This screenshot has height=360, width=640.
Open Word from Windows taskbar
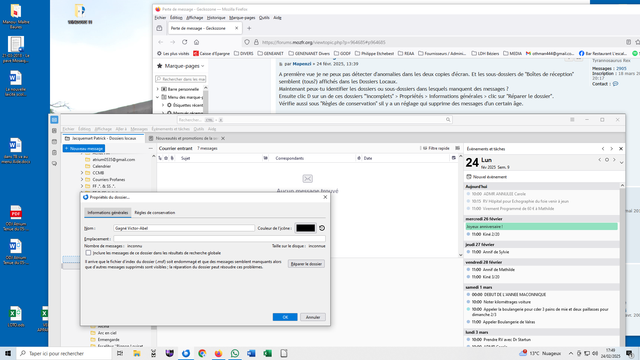coord(251,353)
